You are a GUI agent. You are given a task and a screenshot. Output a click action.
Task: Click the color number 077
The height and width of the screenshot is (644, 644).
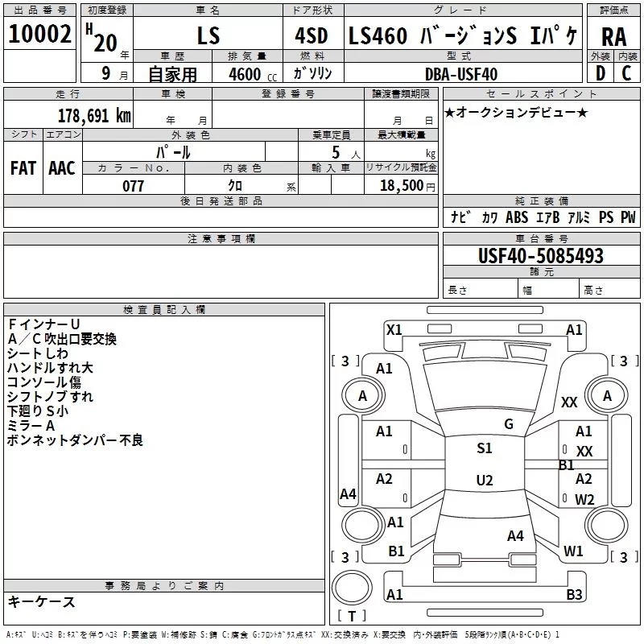tap(133, 186)
